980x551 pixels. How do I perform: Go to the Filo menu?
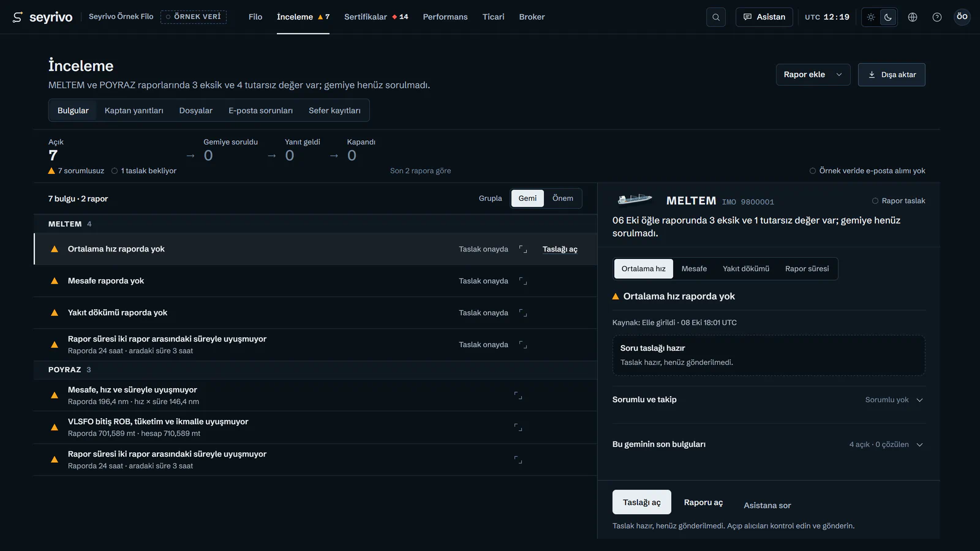point(255,17)
